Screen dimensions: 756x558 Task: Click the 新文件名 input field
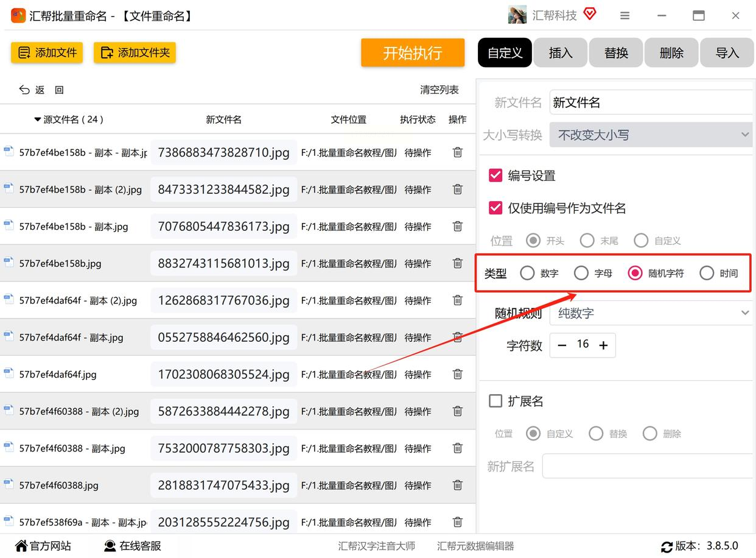653,102
